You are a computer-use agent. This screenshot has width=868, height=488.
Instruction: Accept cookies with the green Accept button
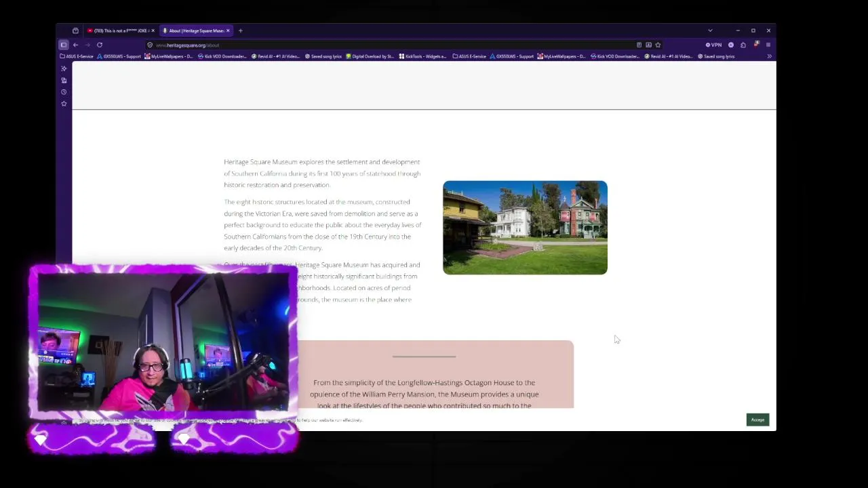[757, 420]
